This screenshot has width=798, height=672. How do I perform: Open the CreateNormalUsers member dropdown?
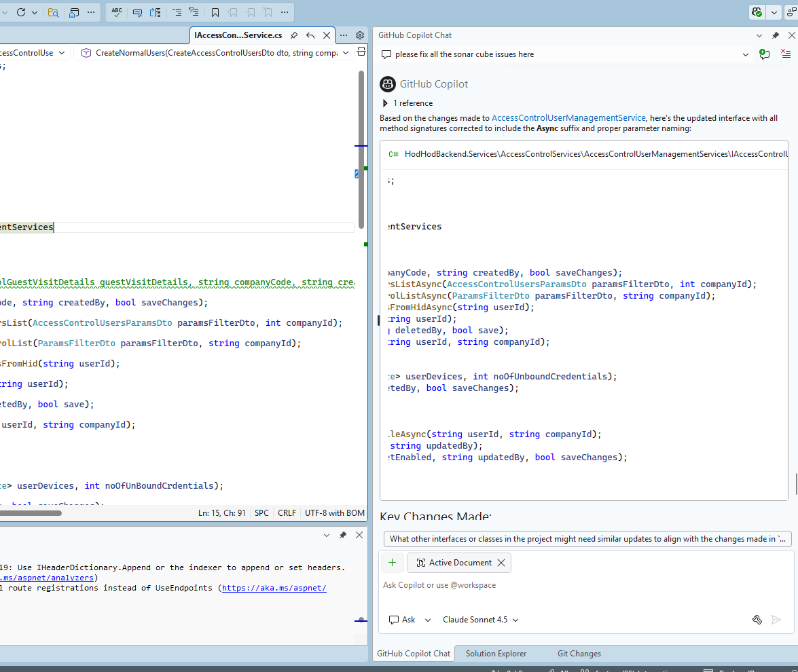click(x=215, y=53)
